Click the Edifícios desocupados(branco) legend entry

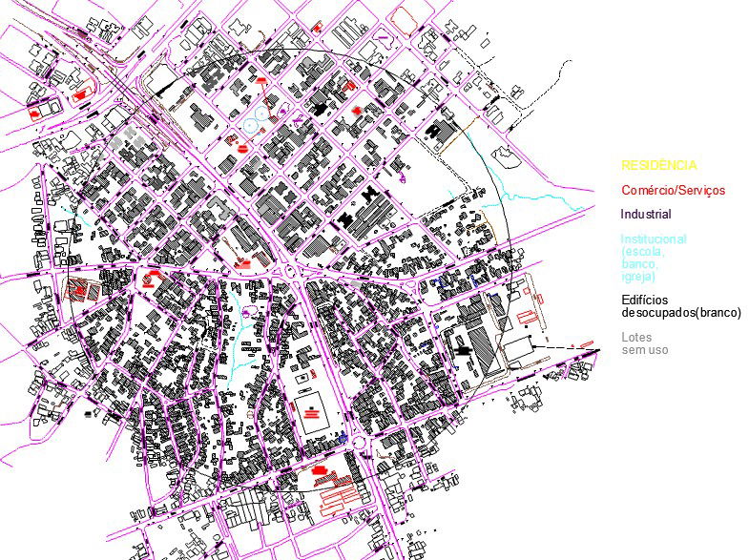(x=680, y=306)
